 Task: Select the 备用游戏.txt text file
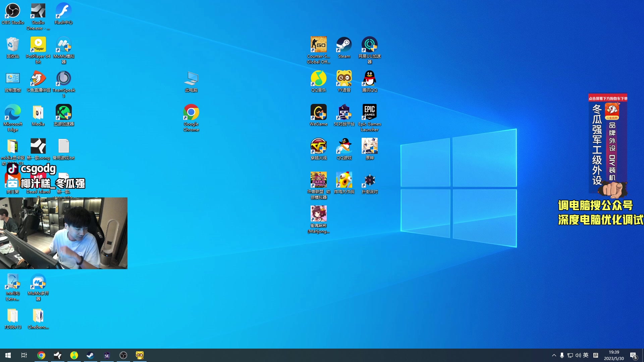[x=64, y=149]
